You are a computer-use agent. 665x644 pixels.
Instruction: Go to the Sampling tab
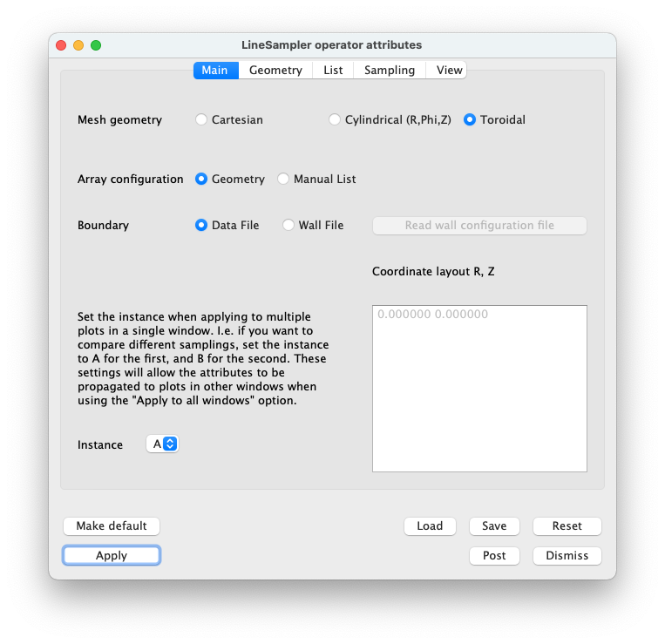click(390, 70)
